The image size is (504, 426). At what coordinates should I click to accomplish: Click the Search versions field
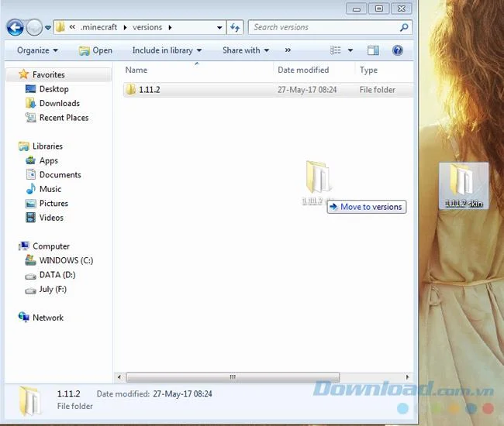click(x=325, y=28)
